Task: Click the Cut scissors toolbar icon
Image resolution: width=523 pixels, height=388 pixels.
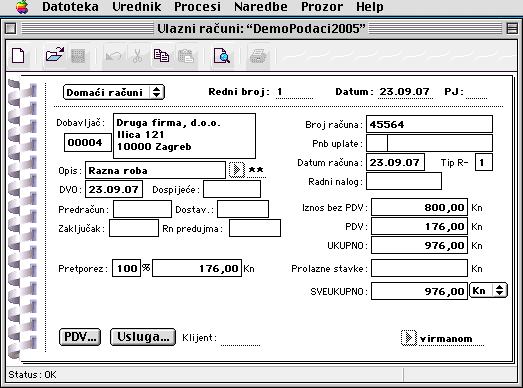Action: 137,56
